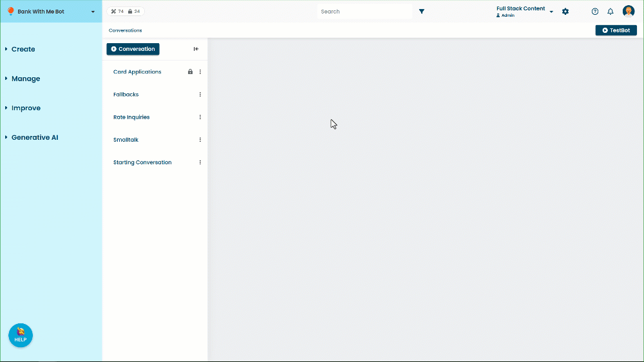Open options menu for Smalltalk

pos(200,140)
